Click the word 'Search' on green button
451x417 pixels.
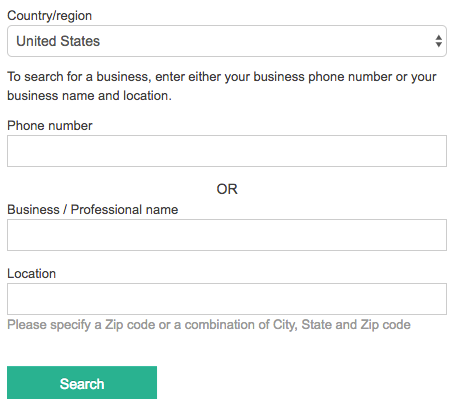tap(82, 384)
